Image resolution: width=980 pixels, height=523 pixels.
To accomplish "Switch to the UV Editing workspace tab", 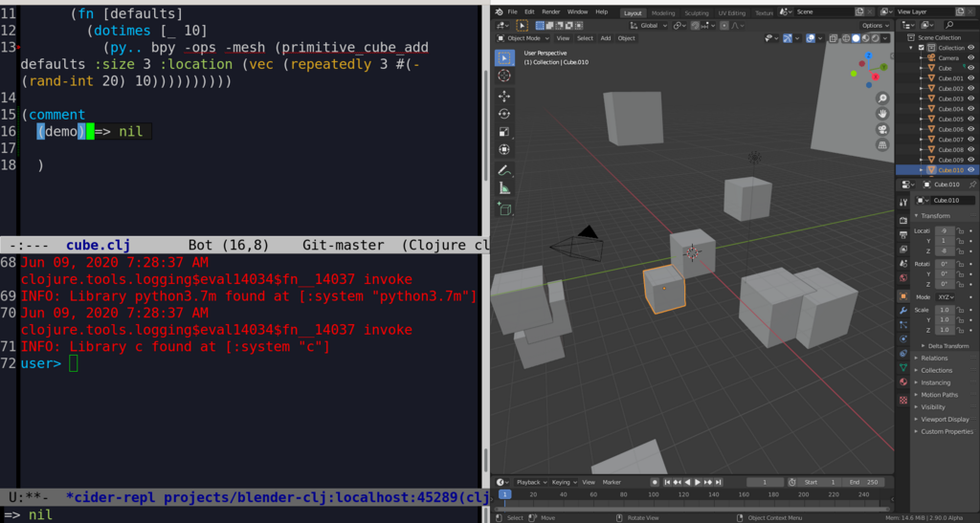I will point(731,13).
